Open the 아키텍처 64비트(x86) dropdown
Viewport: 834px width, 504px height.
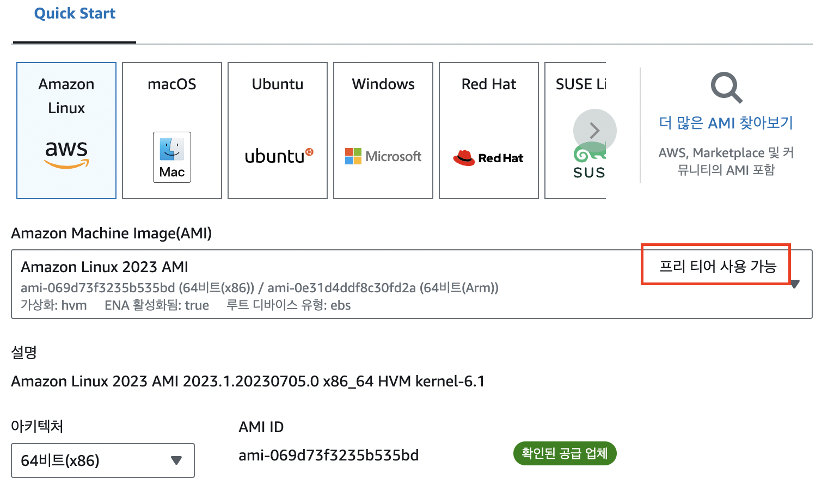[103, 460]
